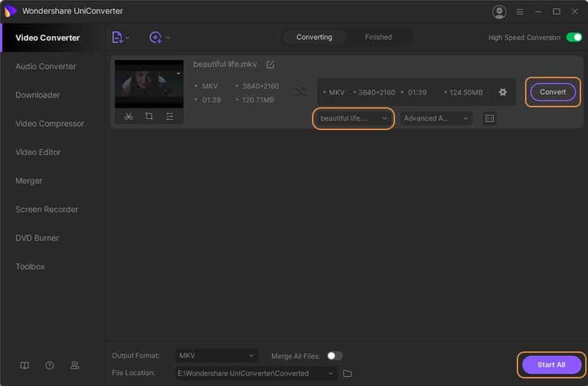
Task: Open the Output Format MKV dropdown
Action: (217, 356)
